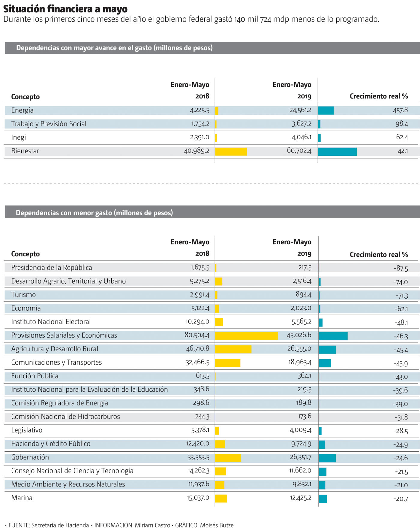Click the teal 2019 bar for Bienestar
The image size is (420, 530).
[337, 152]
